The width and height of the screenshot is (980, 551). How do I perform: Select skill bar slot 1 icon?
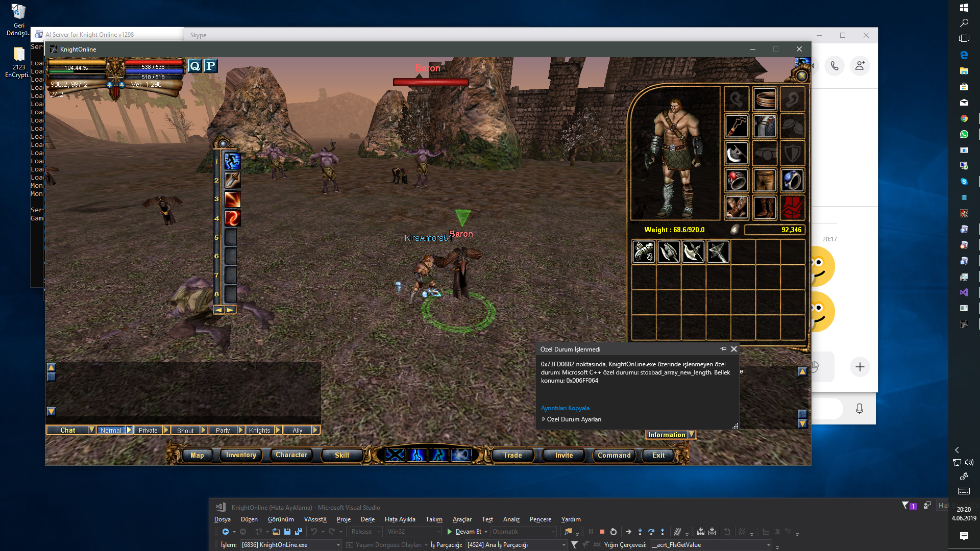pyautogui.click(x=232, y=161)
